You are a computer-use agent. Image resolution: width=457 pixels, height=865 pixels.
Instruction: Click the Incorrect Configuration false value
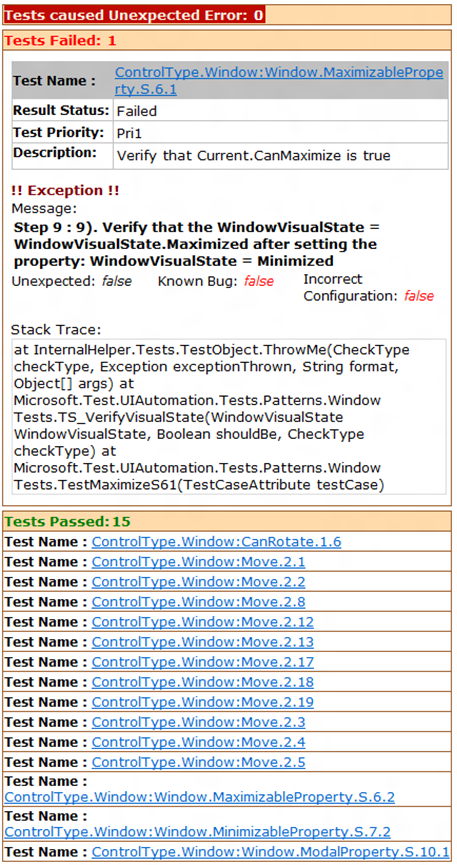point(419,296)
